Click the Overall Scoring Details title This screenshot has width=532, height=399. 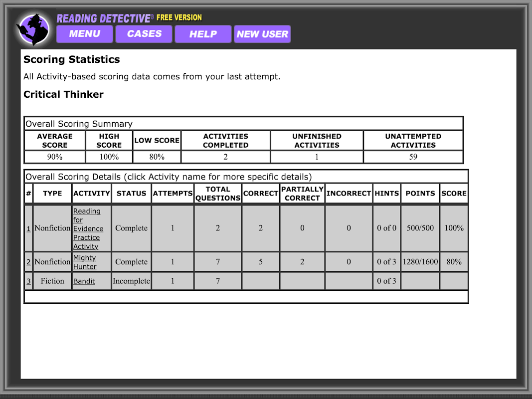click(x=169, y=177)
